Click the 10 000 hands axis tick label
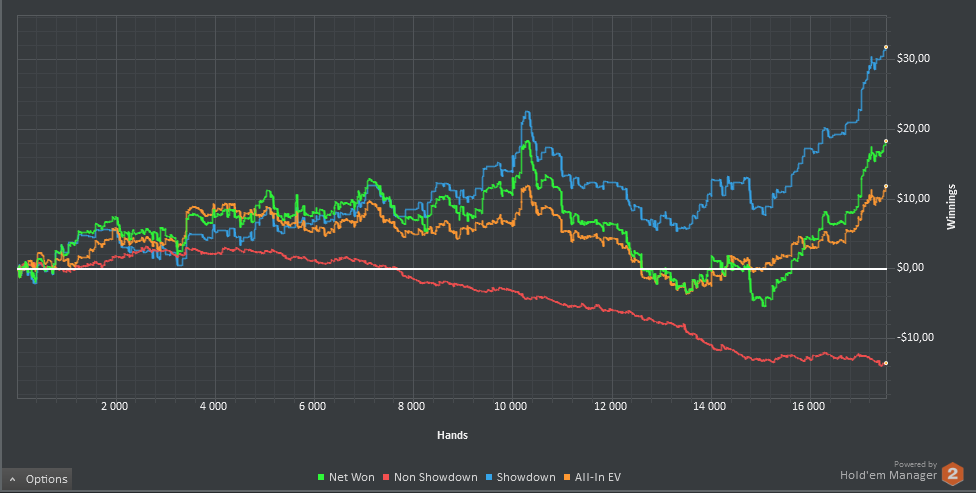This screenshot has width=976, height=493. click(x=511, y=408)
